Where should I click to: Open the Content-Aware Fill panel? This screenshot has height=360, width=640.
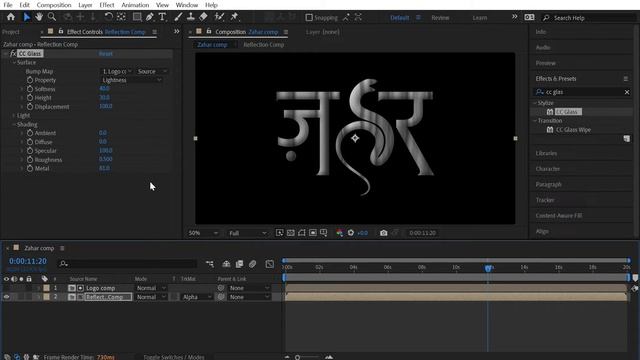pyautogui.click(x=558, y=216)
